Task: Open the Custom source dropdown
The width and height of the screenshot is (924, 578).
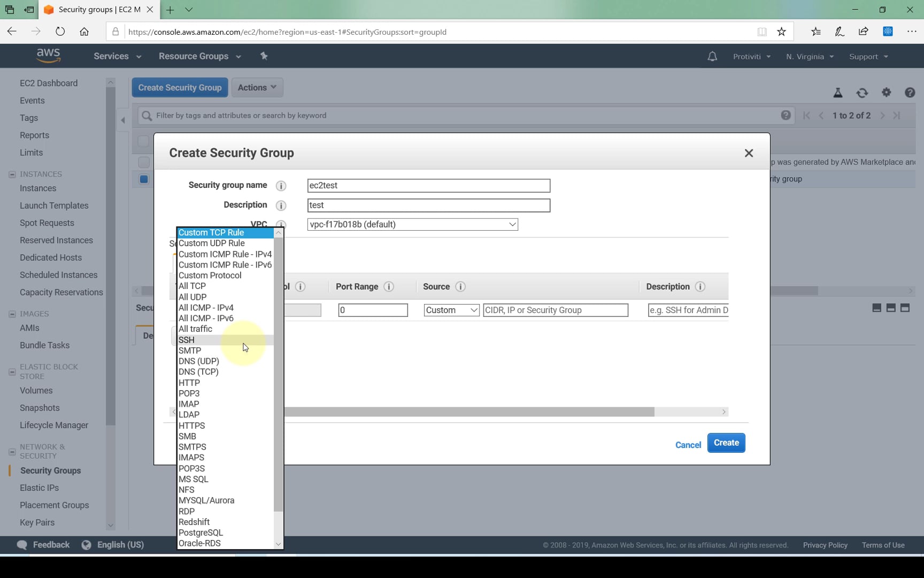Action: pyautogui.click(x=451, y=310)
